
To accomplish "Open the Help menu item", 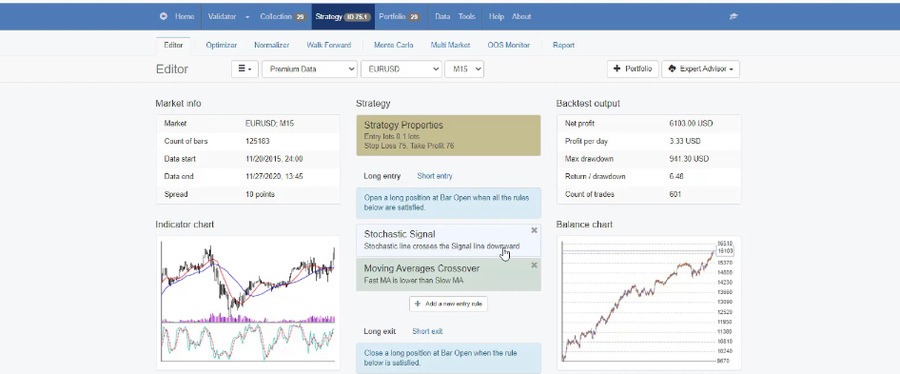I will coord(496,17).
